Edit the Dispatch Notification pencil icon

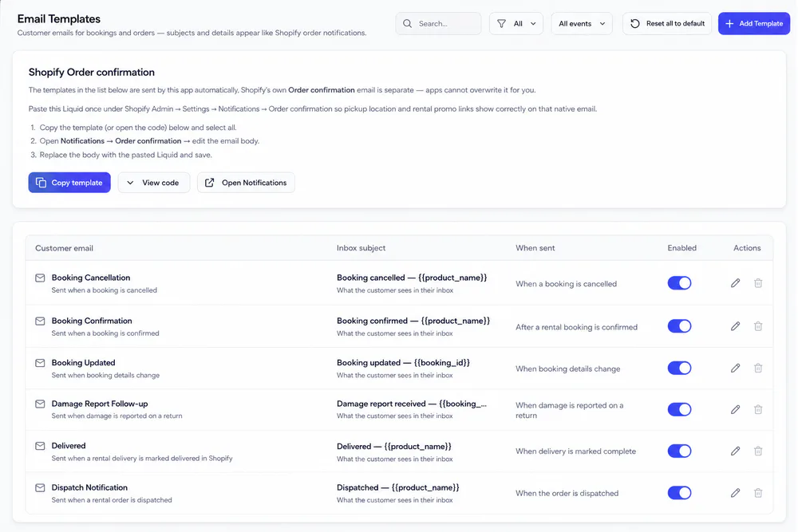coord(735,492)
